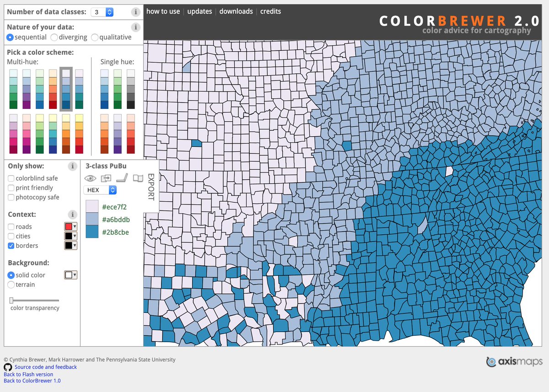Select the RdPu red-purple color ramp

[27, 134]
